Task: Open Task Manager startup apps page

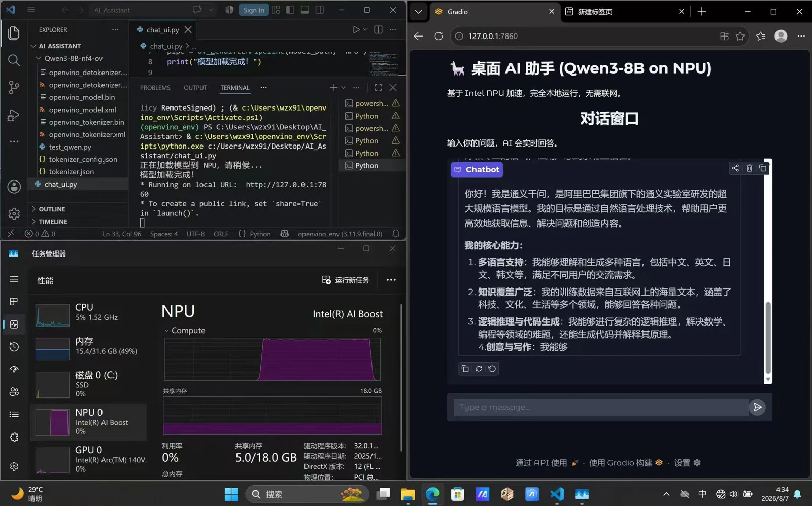Action: pos(14,369)
